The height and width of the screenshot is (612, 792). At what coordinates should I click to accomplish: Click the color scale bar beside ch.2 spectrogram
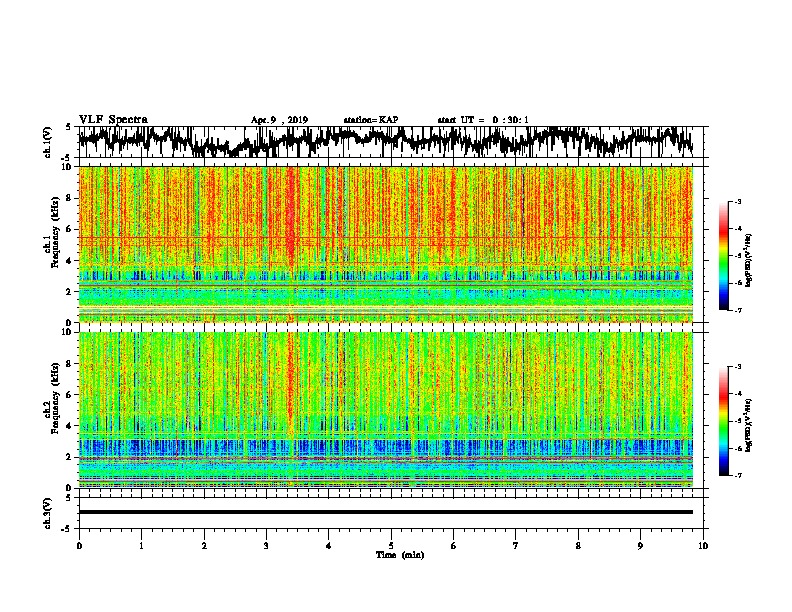tap(723, 421)
